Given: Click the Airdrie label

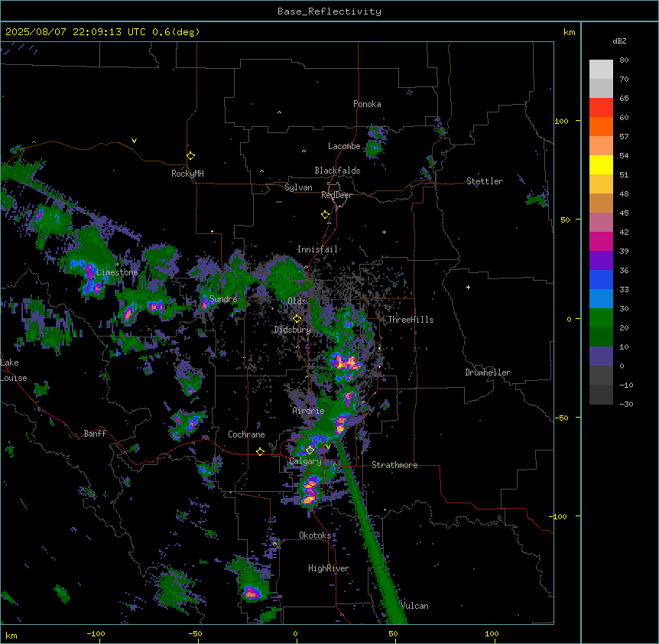Looking at the screenshot, I should (x=308, y=411).
